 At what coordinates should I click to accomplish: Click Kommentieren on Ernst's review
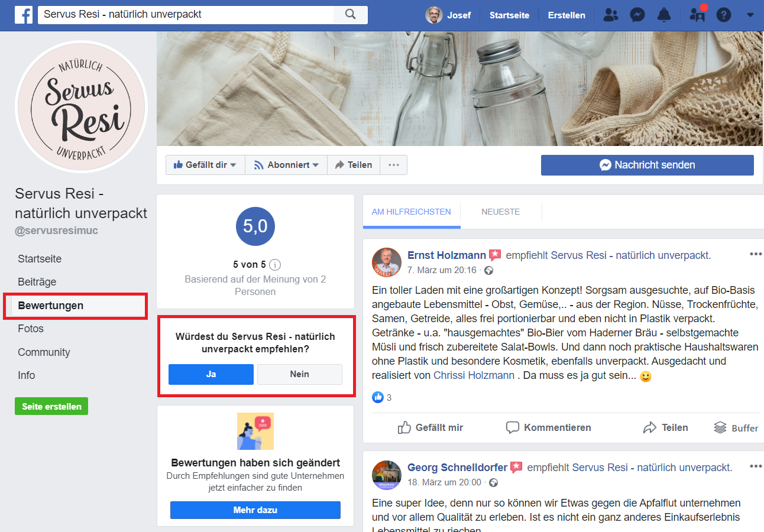coord(549,427)
